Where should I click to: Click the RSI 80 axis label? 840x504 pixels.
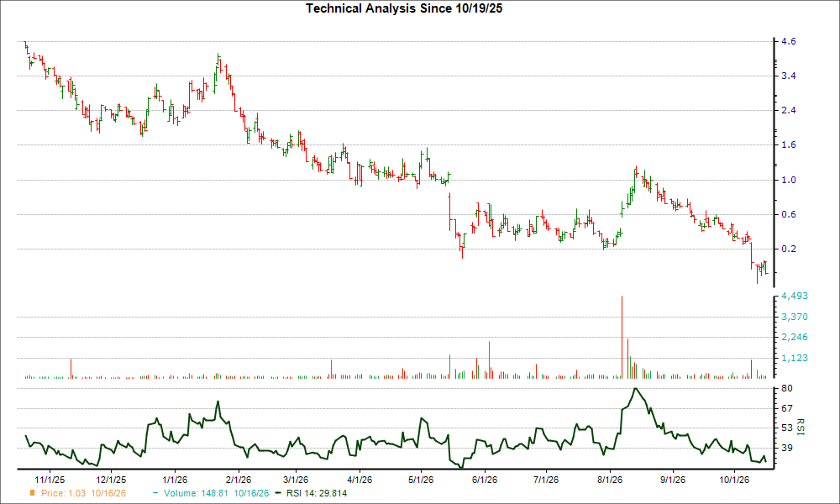tap(787, 388)
